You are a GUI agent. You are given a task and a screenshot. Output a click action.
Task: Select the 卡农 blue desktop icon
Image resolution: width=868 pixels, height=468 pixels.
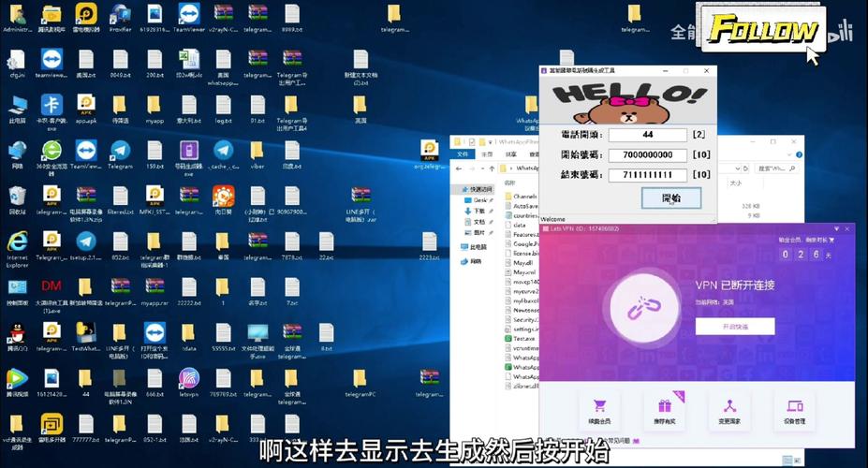click(51, 111)
